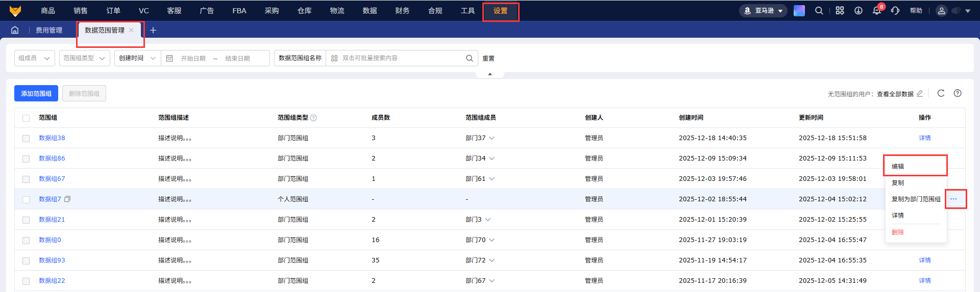Expand members list for 部门37

click(x=492, y=138)
